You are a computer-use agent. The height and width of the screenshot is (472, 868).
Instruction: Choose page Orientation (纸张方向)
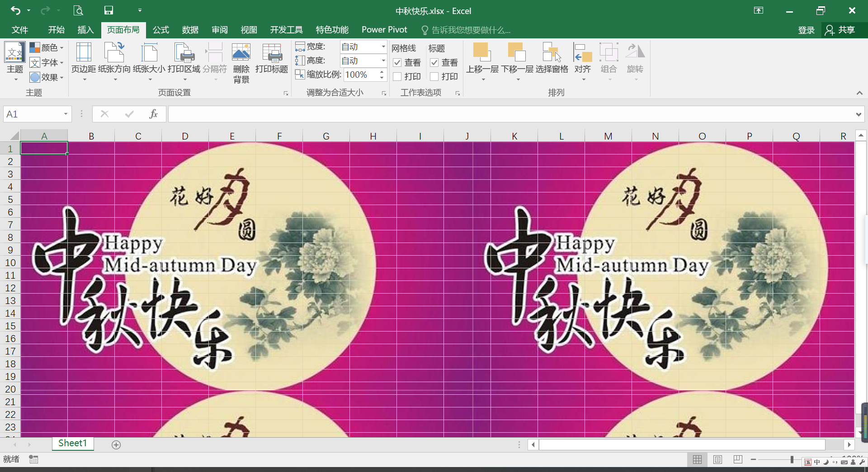point(114,62)
